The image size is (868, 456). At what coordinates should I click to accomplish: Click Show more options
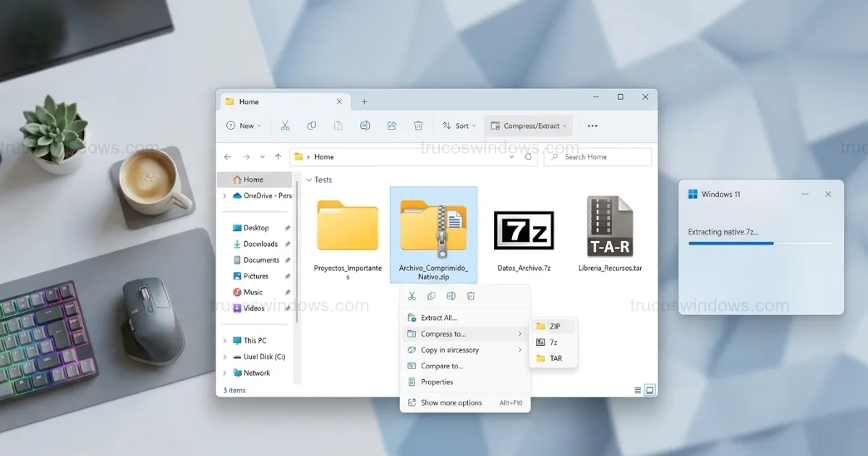tap(464, 403)
